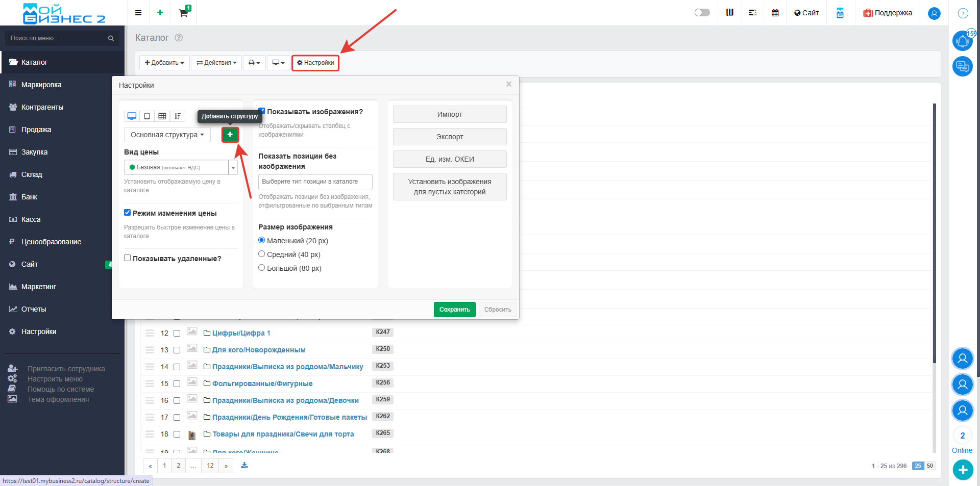Open 'Склад' in the left sidebar
The width and height of the screenshot is (980, 486).
[x=32, y=174]
